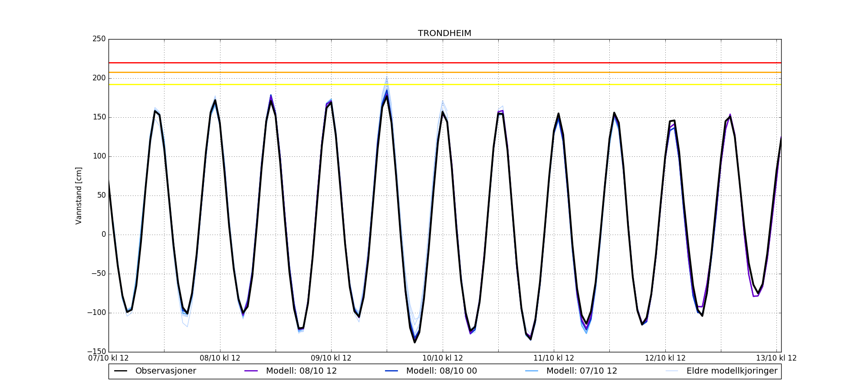Click the 250 y-axis tick label
The width and height of the screenshot is (868, 391).
click(x=99, y=39)
